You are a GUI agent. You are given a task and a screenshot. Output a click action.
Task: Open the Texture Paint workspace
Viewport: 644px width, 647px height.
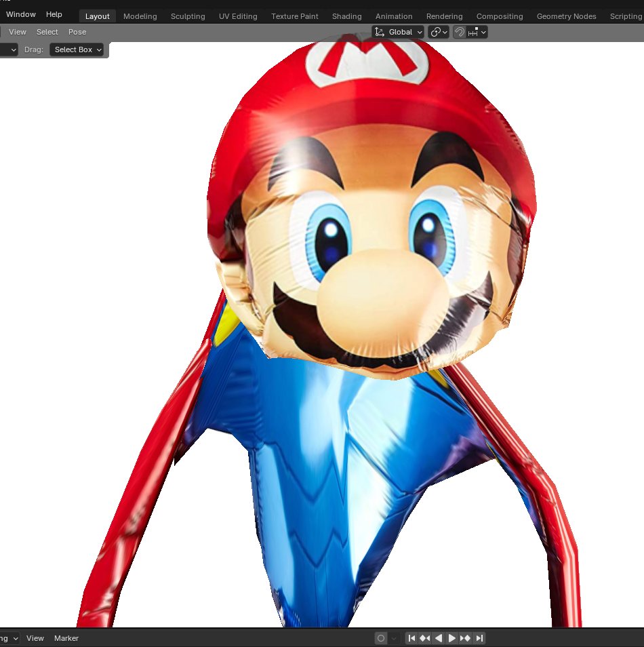pyautogui.click(x=295, y=16)
